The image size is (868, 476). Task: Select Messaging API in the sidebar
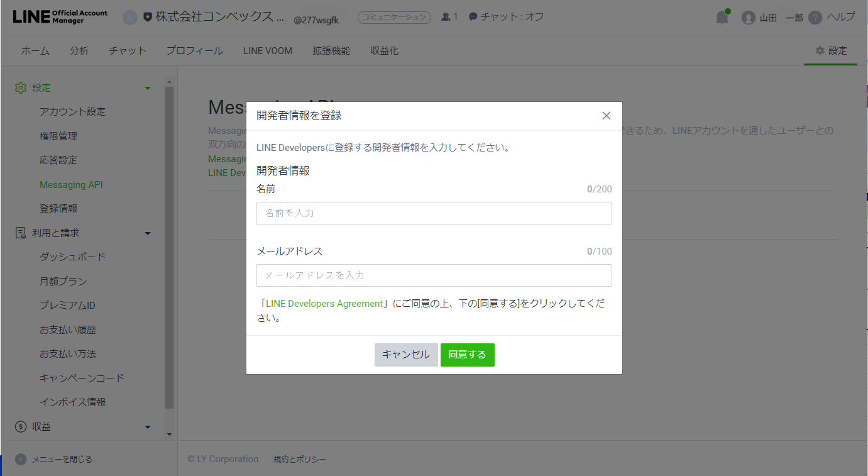(x=71, y=185)
